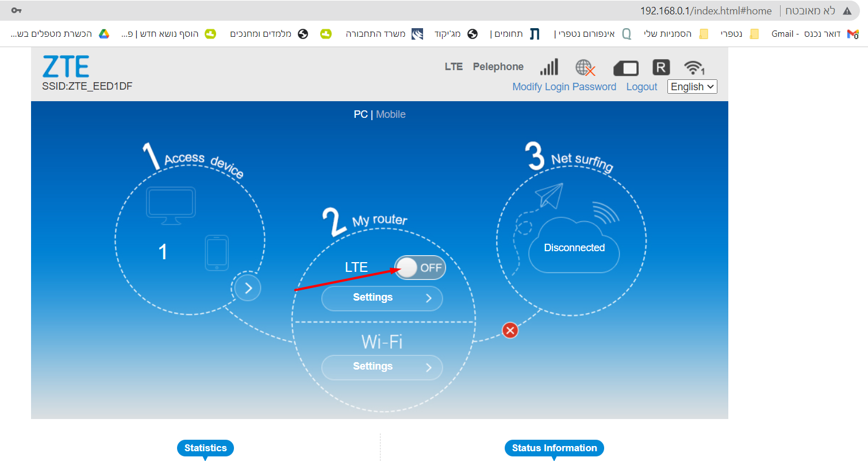Open the תחומים bookmark
868x461 pixels.
tap(515, 34)
